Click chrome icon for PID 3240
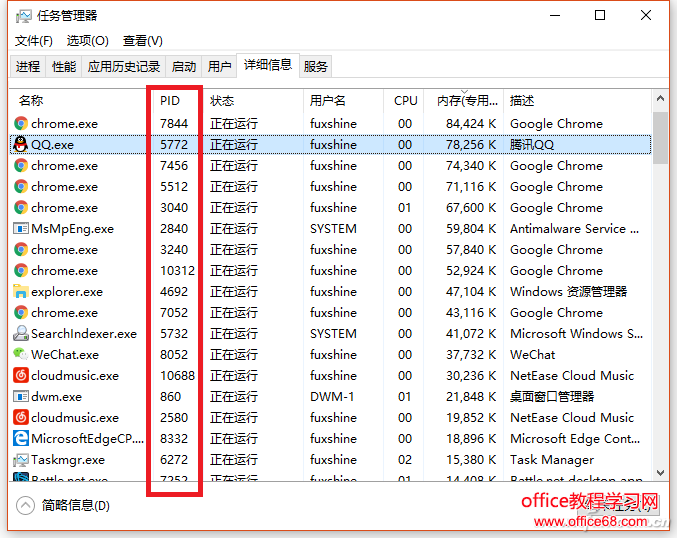Viewport: 677px width, 538px height. pos(20,250)
